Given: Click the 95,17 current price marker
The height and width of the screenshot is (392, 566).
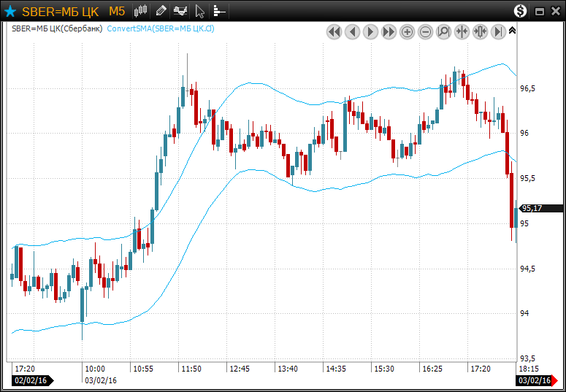Looking at the screenshot, I should click(532, 209).
